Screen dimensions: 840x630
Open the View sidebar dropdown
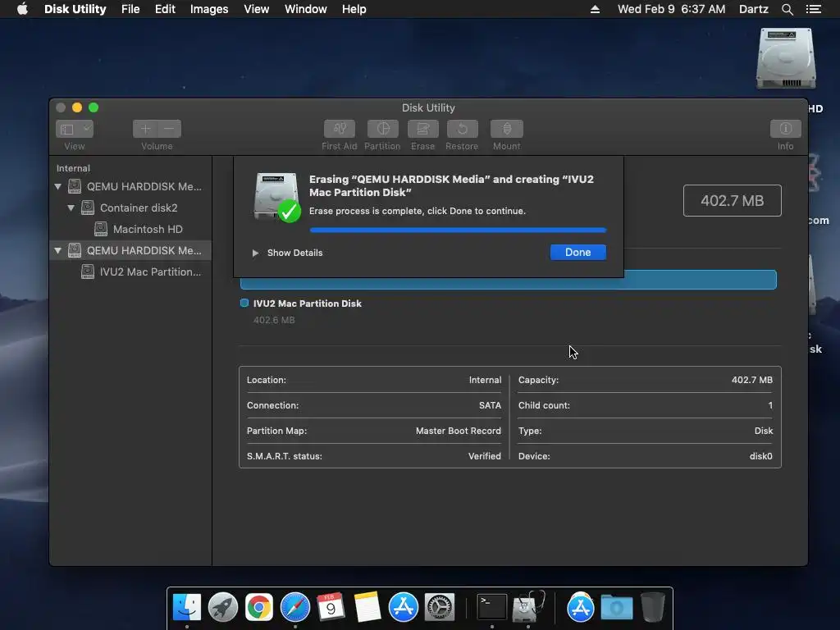pyautogui.click(x=75, y=129)
